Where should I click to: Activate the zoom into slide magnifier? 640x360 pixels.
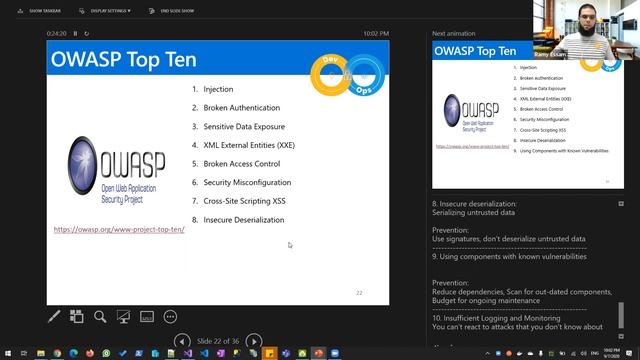pyautogui.click(x=100, y=316)
